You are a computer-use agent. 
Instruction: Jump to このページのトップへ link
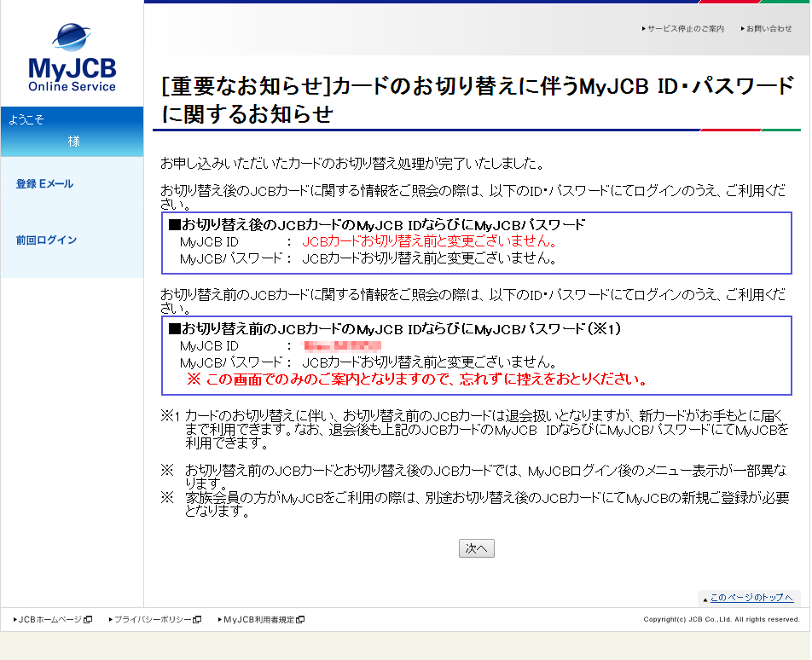point(751,598)
